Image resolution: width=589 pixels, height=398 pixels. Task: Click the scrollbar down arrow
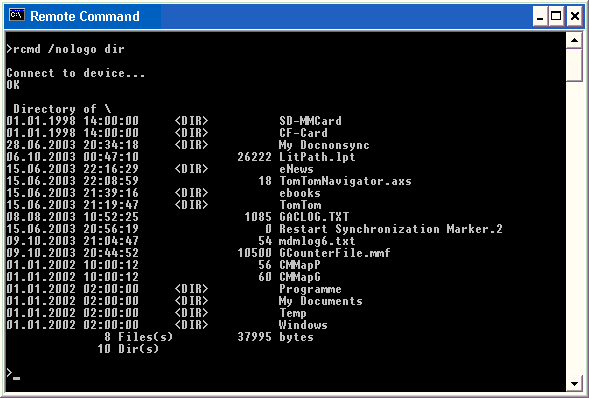[x=574, y=383]
